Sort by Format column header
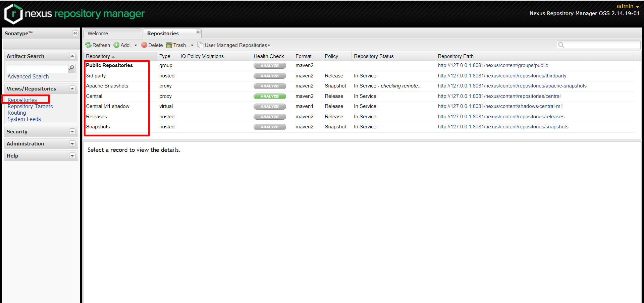The width and height of the screenshot is (644, 303). point(308,56)
